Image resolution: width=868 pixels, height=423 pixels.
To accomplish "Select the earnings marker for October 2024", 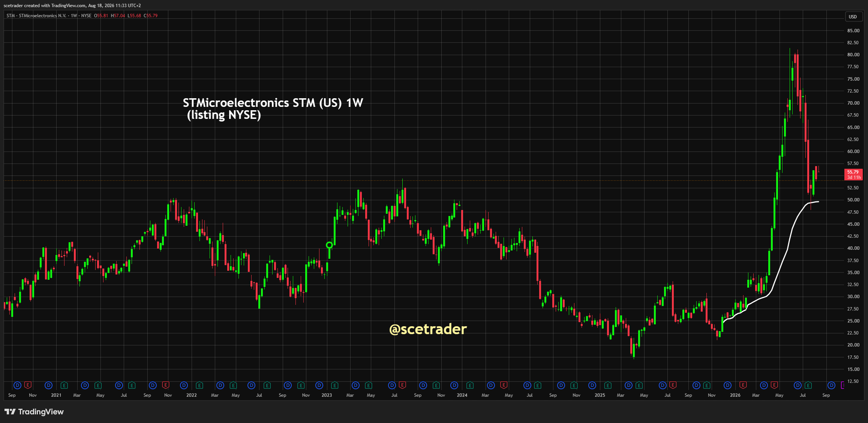I will point(574,385).
